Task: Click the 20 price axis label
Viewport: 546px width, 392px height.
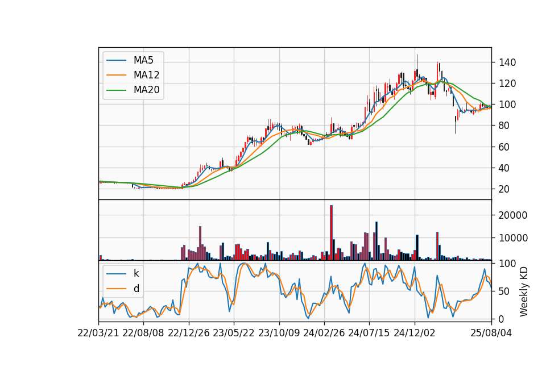Action: (504, 189)
